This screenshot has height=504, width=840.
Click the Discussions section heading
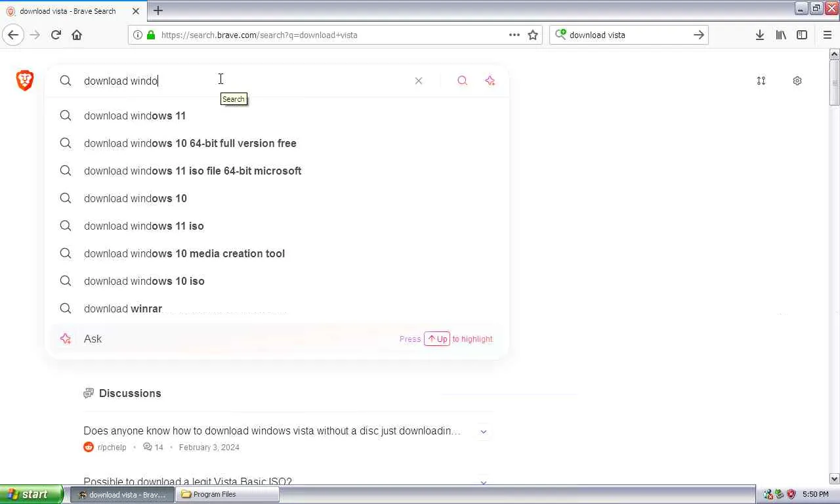(130, 393)
